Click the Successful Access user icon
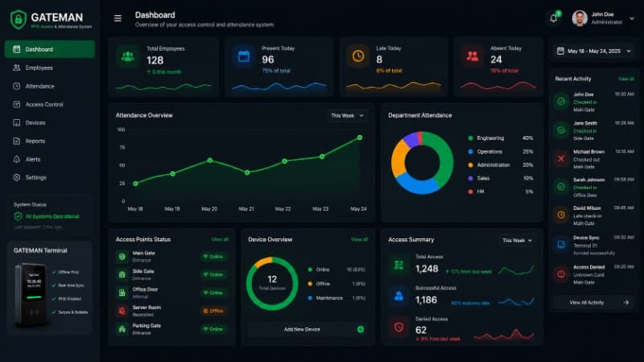Viewport: 644px width, 362px height. (x=398, y=296)
